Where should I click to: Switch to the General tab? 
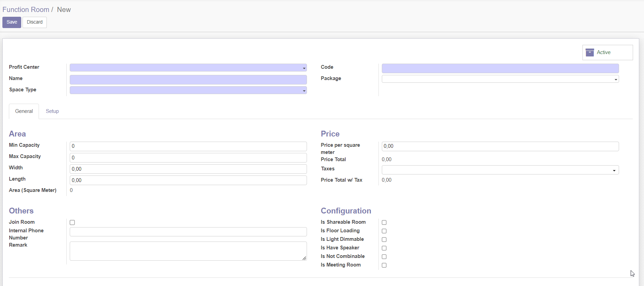click(24, 111)
